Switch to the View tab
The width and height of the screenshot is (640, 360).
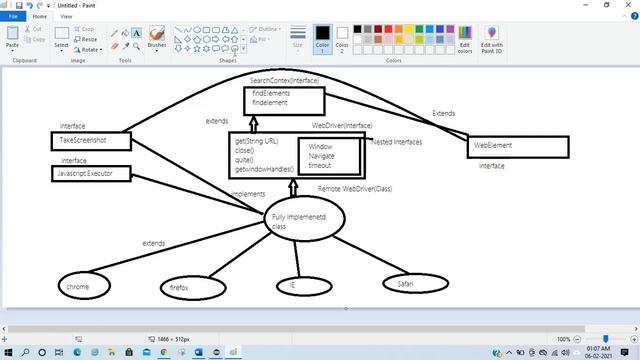tap(66, 16)
